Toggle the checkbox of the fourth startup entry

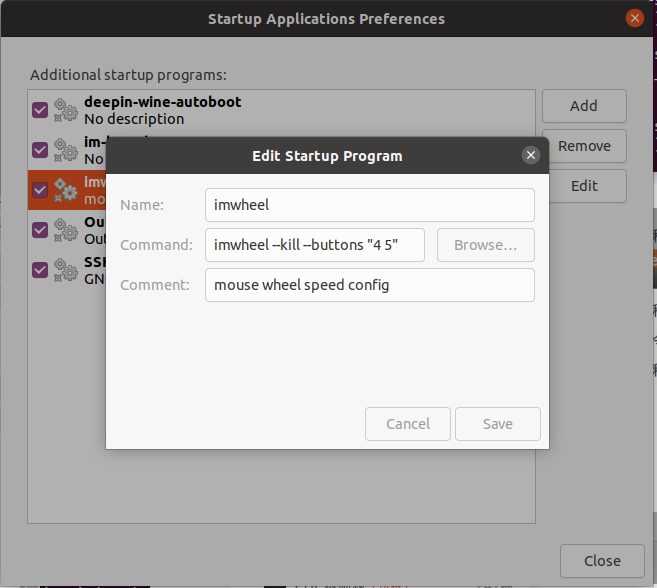tap(40, 230)
